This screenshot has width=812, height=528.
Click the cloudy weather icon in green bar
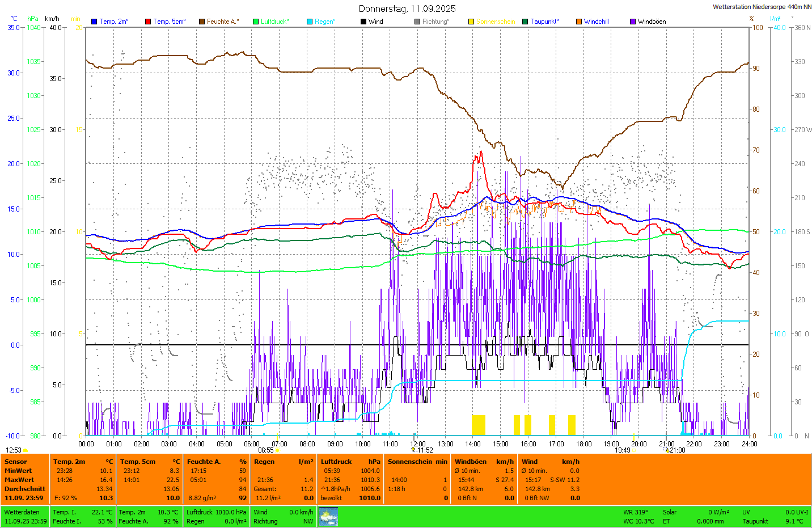[328, 517]
